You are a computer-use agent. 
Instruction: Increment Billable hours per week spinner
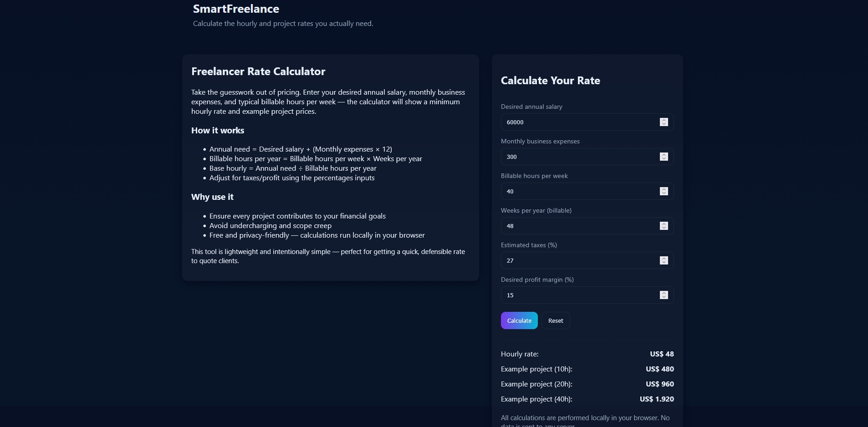[664, 189]
